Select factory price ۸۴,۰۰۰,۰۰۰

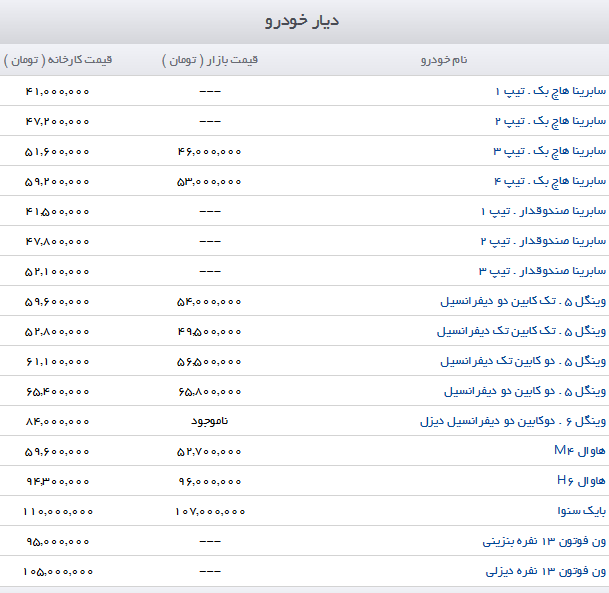tap(57, 421)
